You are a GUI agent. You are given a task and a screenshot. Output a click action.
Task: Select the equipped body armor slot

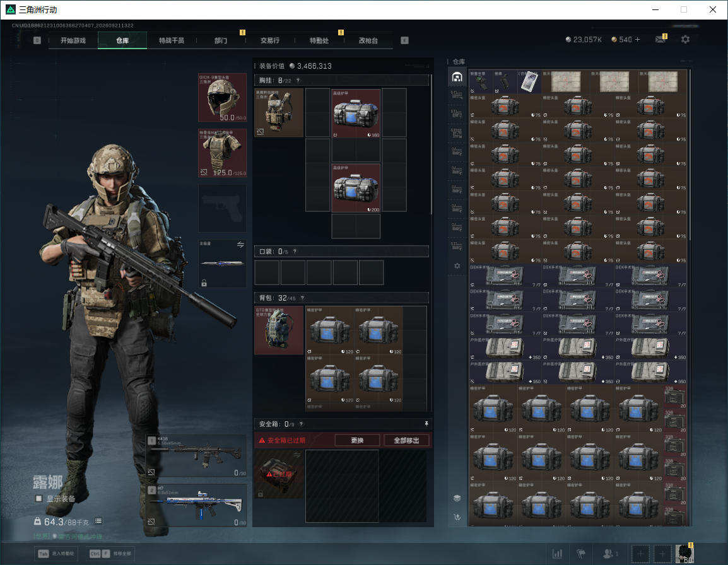[x=223, y=153]
